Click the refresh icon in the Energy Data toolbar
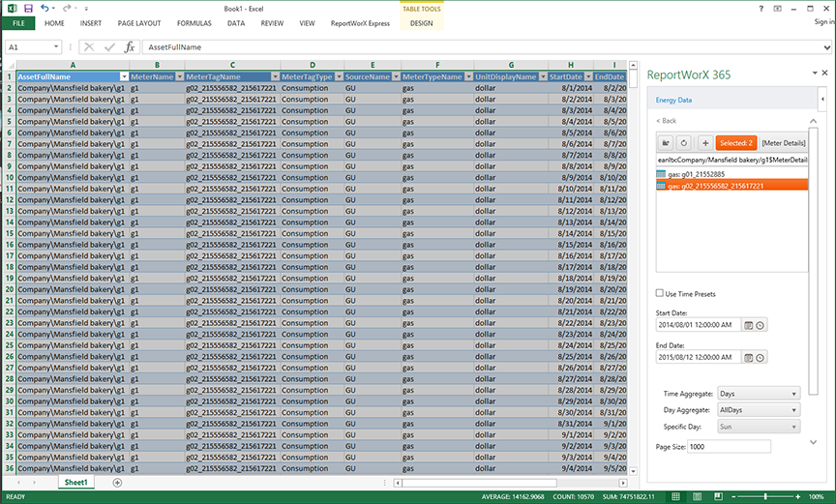 coord(683,142)
